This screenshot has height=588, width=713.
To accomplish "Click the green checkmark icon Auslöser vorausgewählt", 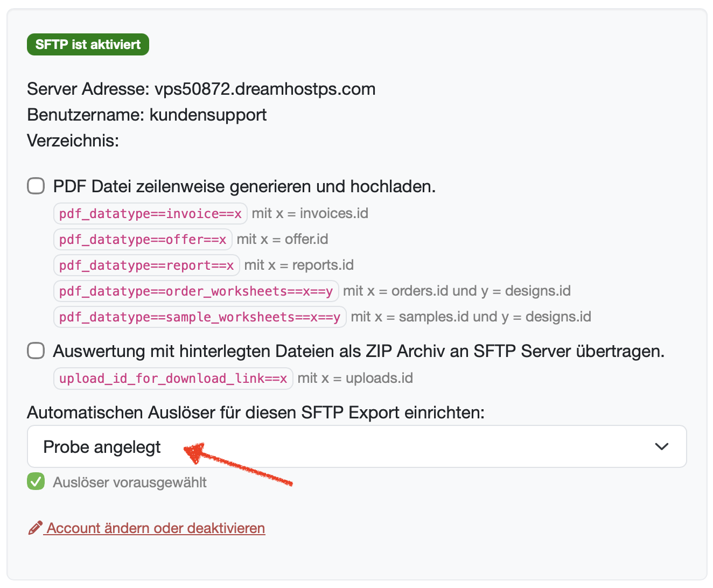I will coord(36,481).
